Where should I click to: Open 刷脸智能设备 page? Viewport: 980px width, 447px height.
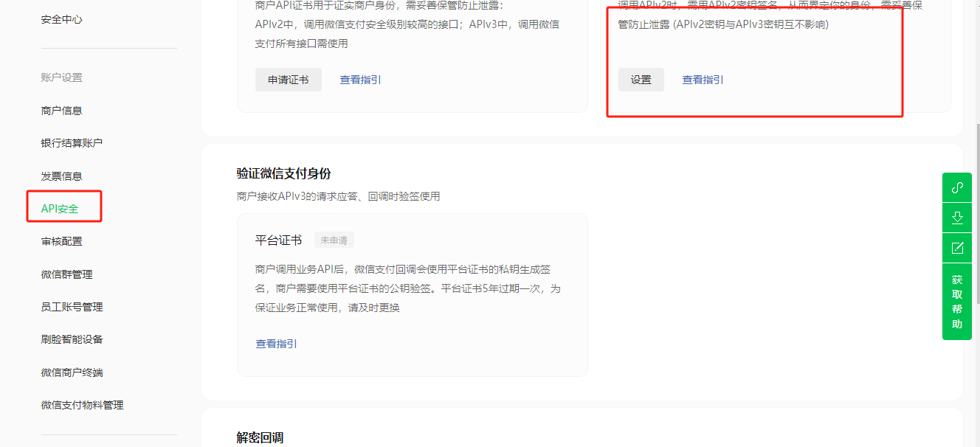72,339
